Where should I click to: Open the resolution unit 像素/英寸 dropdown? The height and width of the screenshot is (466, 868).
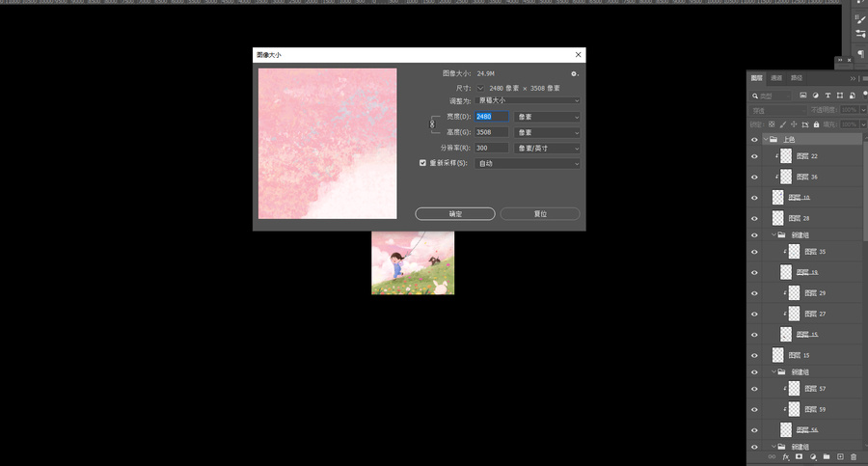(547, 148)
